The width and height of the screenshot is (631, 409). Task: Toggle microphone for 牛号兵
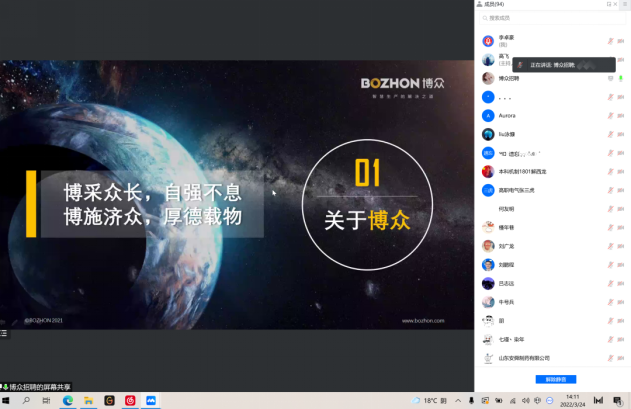pyautogui.click(x=610, y=302)
